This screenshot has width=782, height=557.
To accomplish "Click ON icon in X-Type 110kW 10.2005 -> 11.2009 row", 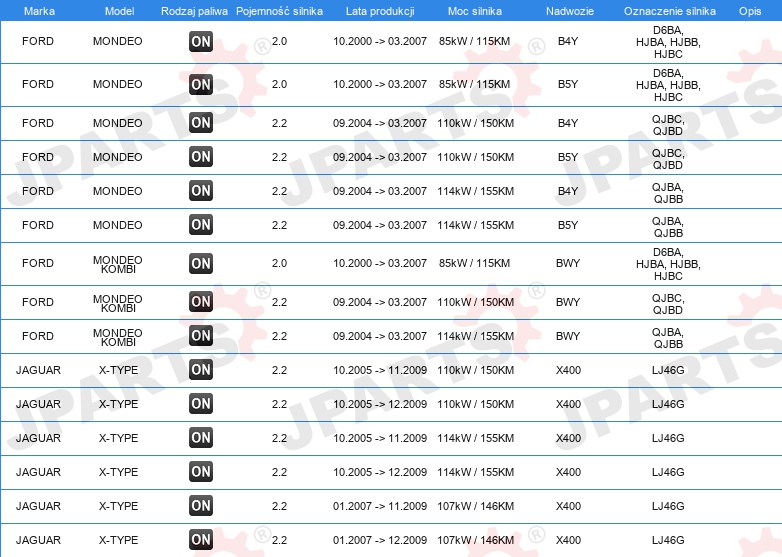I will coord(201,370).
